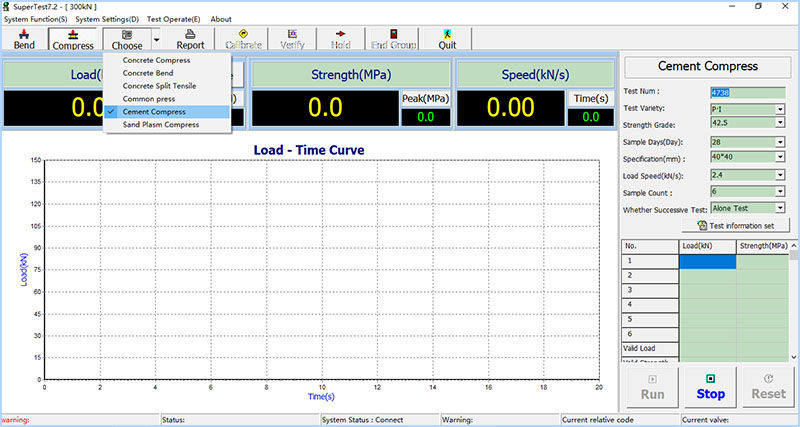Choose Concrete Split Tensile from menu

tap(159, 86)
